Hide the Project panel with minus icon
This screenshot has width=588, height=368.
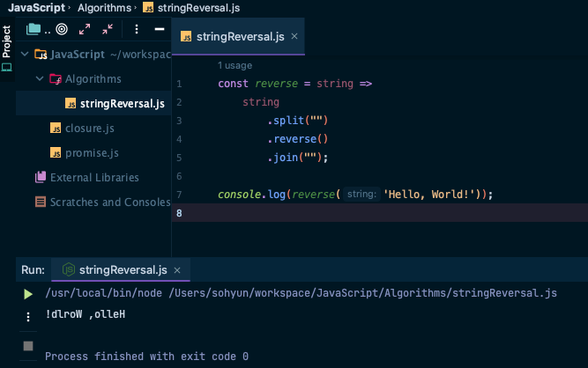tap(160, 29)
